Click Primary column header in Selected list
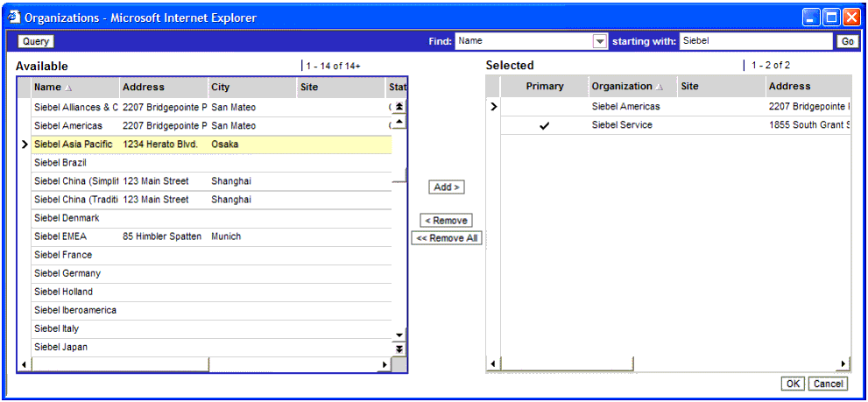This screenshot has width=868, height=402. coord(545,86)
